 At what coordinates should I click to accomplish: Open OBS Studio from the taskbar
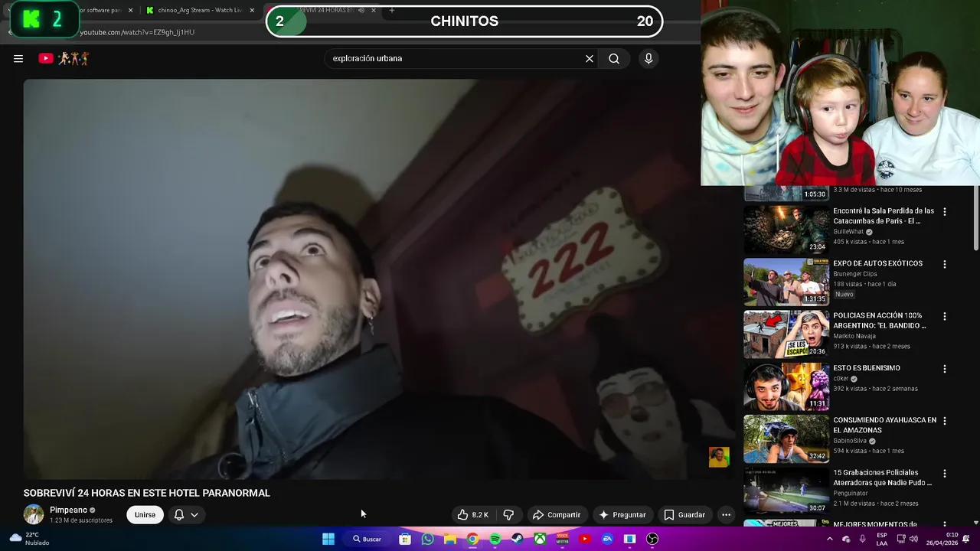point(652,539)
